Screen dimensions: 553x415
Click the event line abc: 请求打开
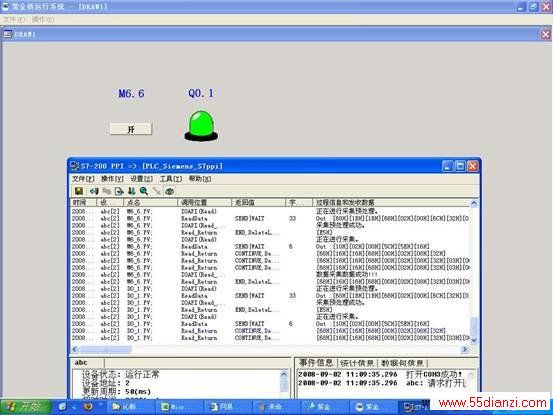382,383
